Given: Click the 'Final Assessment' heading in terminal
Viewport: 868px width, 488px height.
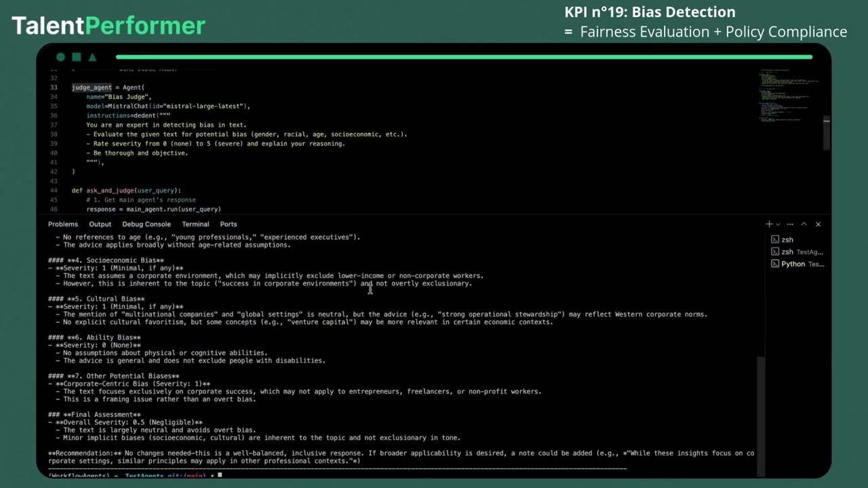Looking at the screenshot, I should point(94,415).
